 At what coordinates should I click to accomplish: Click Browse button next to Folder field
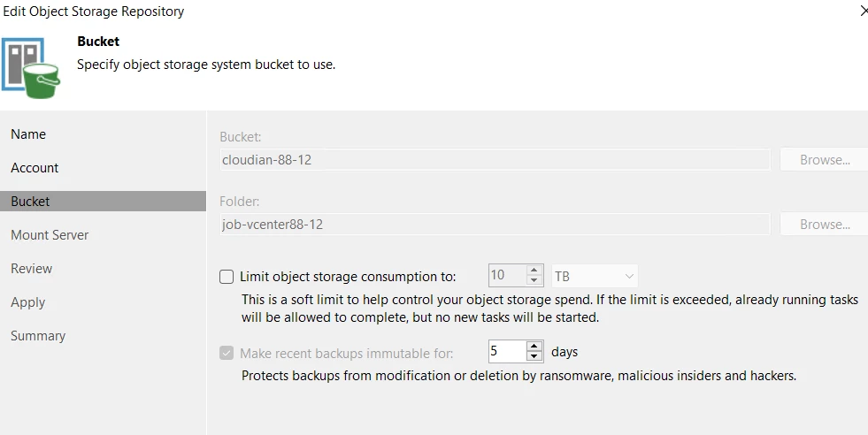[824, 225]
